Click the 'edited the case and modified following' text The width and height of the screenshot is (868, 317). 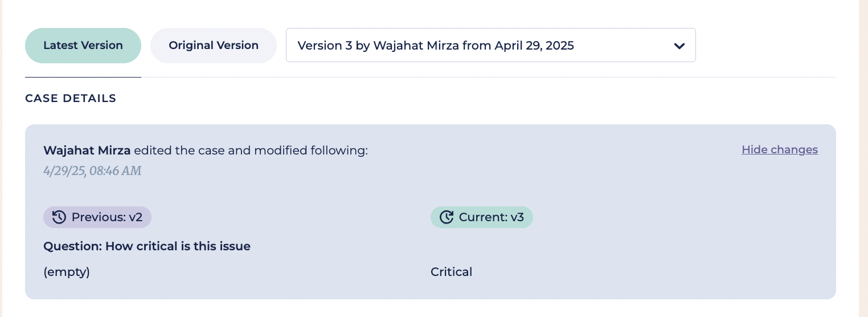coord(251,151)
